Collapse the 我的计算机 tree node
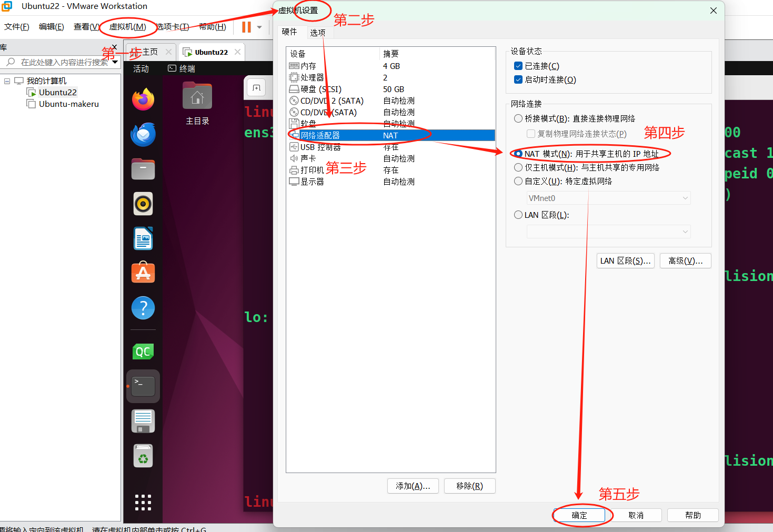The width and height of the screenshot is (773, 532). click(7, 81)
